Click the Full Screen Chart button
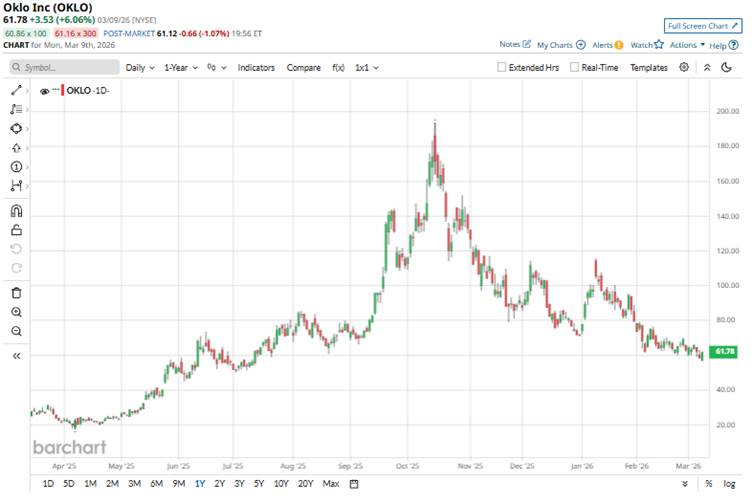This screenshot has height=503, width=753. (x=703, y=26)
